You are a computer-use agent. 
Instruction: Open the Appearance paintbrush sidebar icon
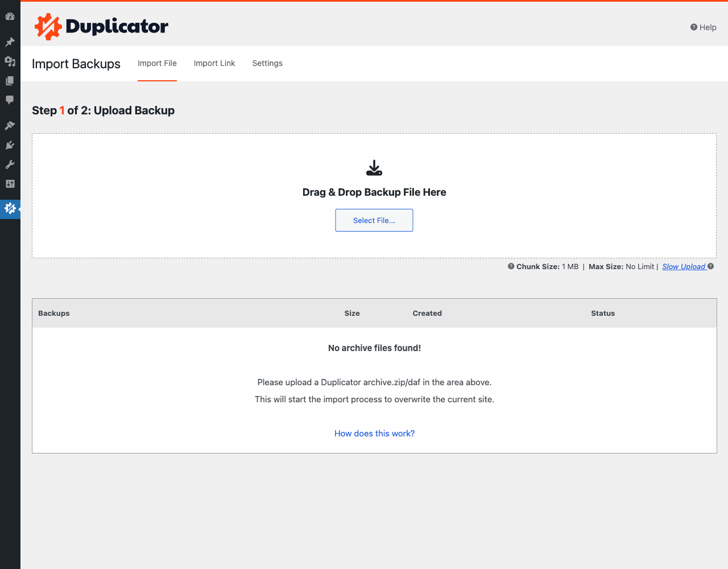click(10, 126)
